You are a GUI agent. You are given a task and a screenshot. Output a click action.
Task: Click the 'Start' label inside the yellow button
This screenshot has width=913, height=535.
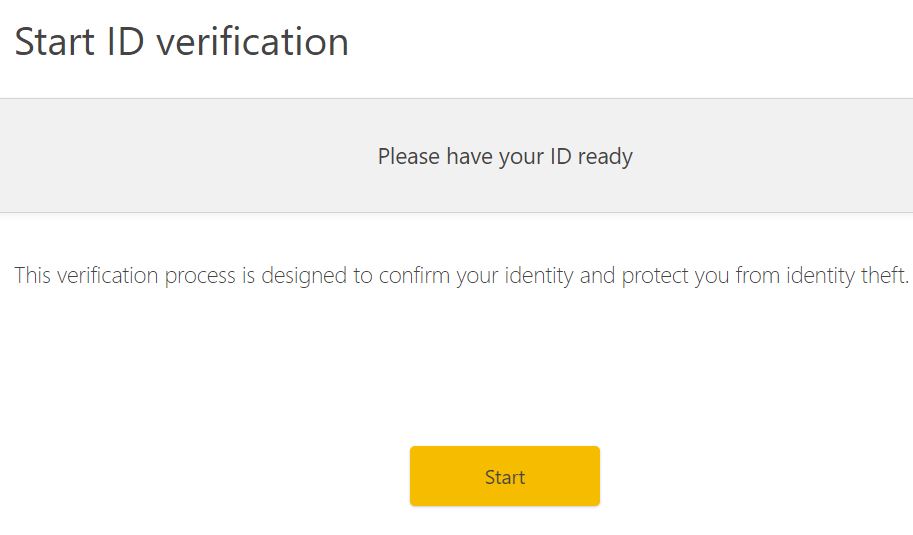click(505, 477)
